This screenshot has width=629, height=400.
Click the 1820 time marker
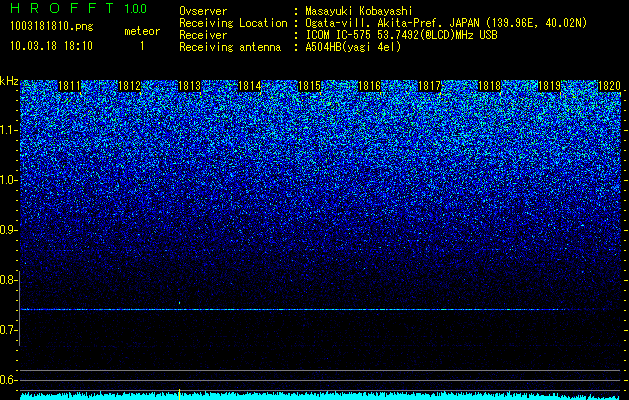[x=609, y=86]
